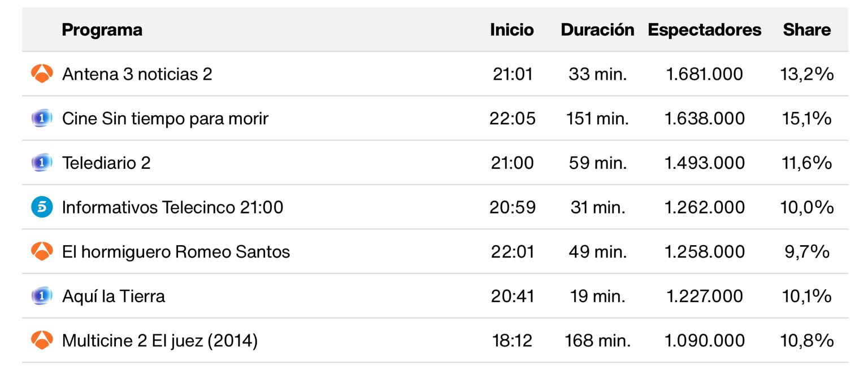The height and width of the screenshot is (370, 868).
Task: Open El hormiguero Romeo Santos entry
Action: pos(176,251)
